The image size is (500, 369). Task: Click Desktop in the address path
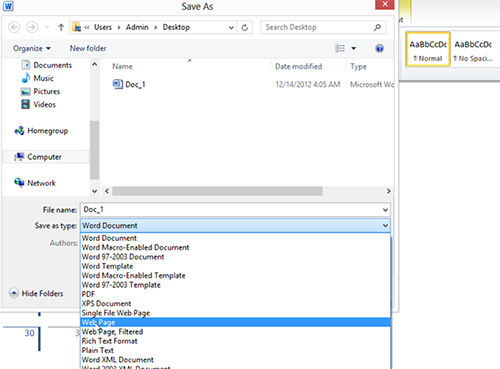coord(176,27)
